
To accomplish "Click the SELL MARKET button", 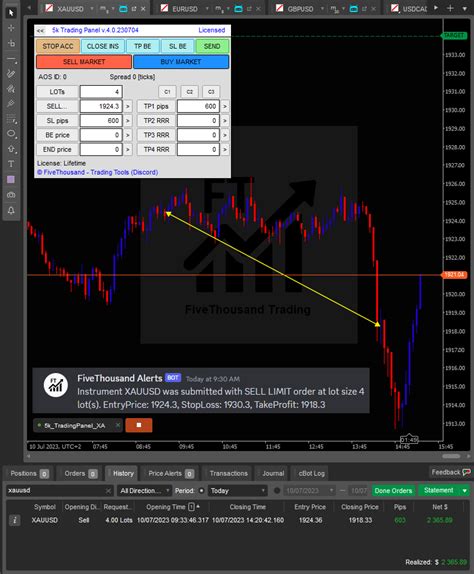I will pyautogui.click(x=84, y=62).
